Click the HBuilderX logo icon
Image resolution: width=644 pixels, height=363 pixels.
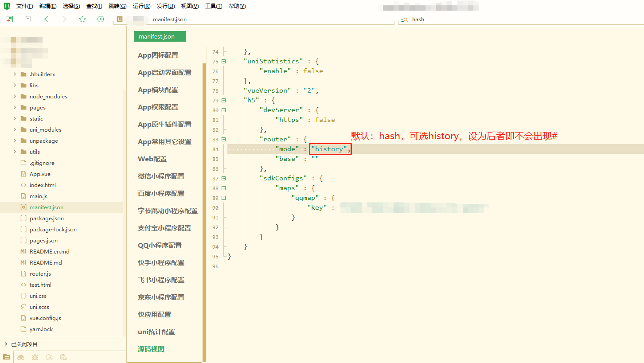pyautogui.click(x=7, y=6)
